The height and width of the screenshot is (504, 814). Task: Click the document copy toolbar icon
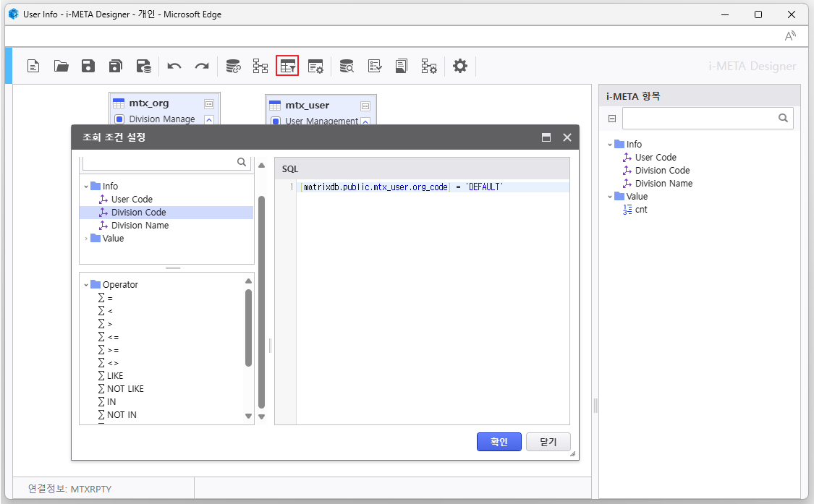[402, 66]
